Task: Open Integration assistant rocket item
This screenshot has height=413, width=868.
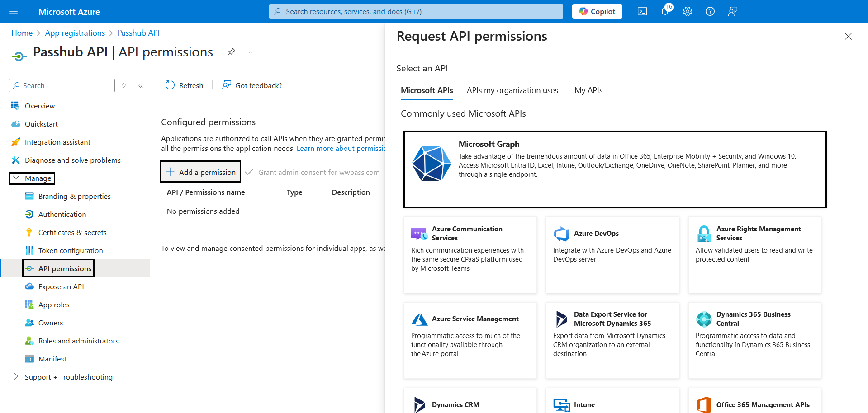Action: pos(57,142)
